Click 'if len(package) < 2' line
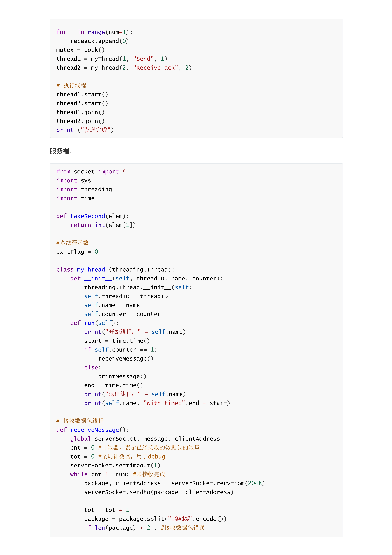392x555 pixels. tap(144, 528)
